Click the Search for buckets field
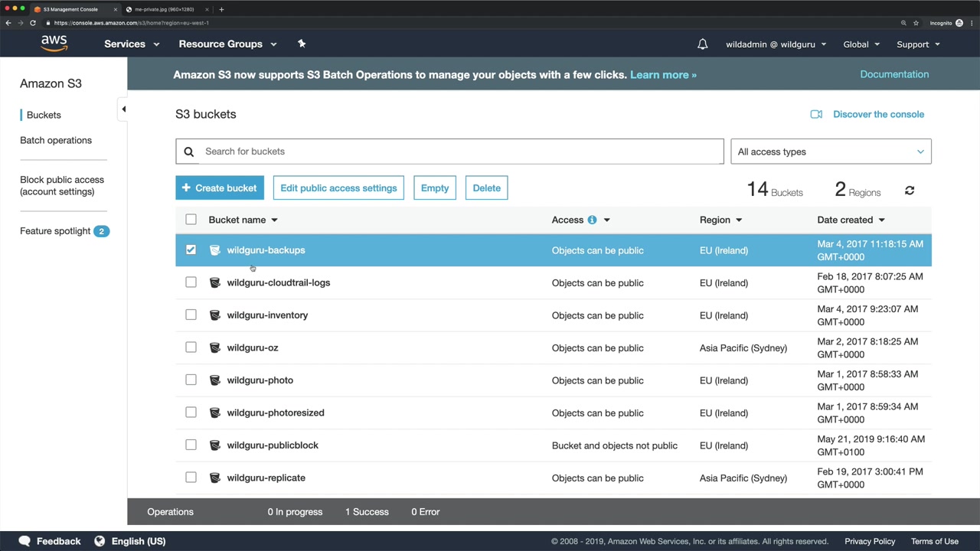The width and height of the screenshot is (980, 551). [449, 152]
